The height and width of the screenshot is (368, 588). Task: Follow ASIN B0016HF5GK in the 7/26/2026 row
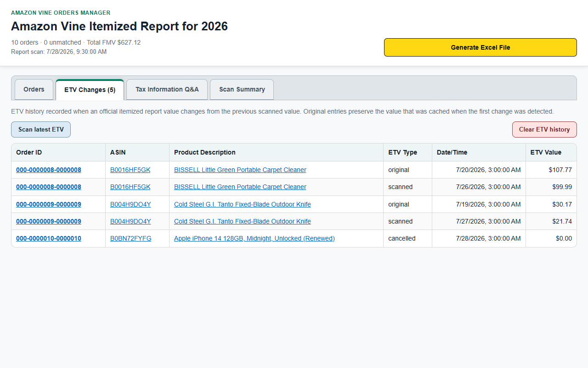coord(130,187)
